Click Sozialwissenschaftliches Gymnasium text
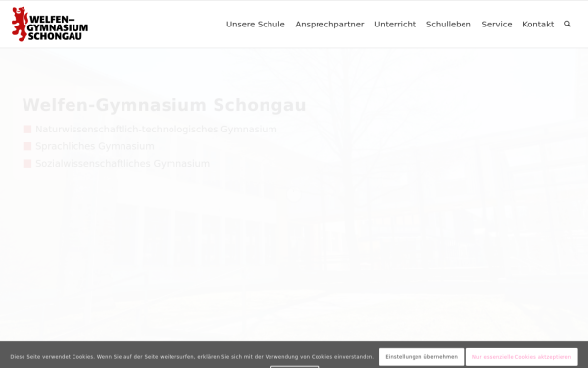This screenshot has height=368, width=588. tap(122, 164)
